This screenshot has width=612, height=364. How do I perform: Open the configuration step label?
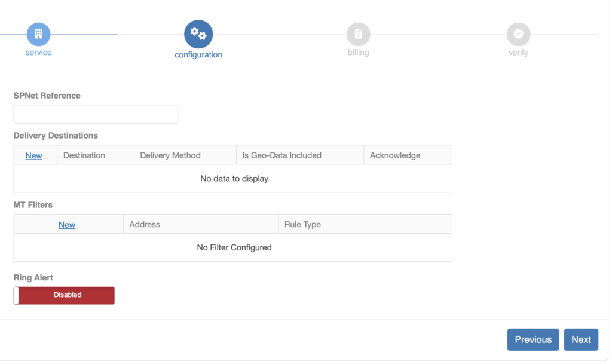click(198, 55)
